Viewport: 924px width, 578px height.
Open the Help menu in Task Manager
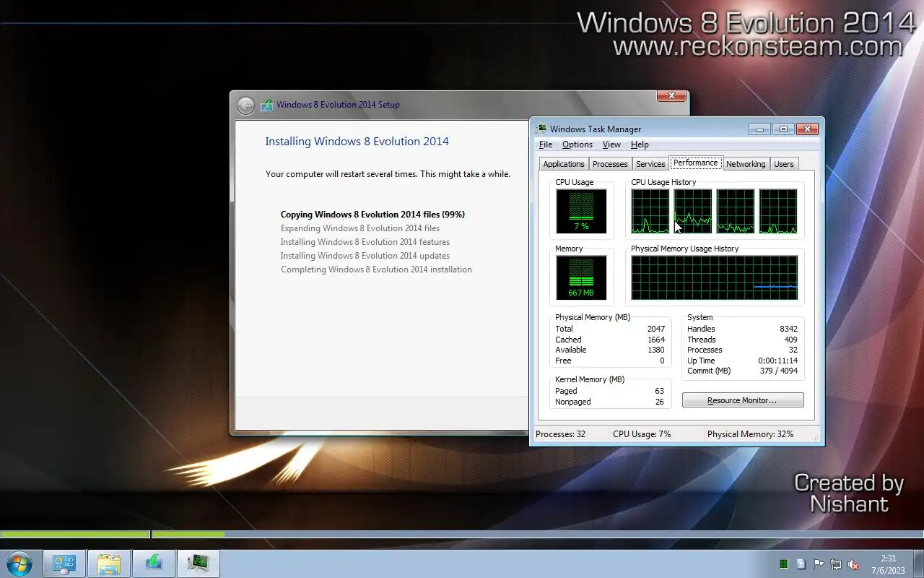click(640, 144)
